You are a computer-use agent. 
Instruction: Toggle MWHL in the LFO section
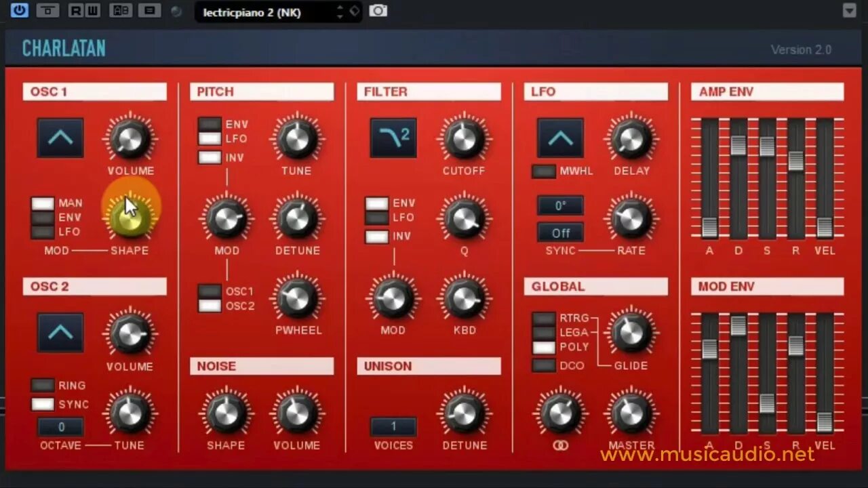[543, 172]
